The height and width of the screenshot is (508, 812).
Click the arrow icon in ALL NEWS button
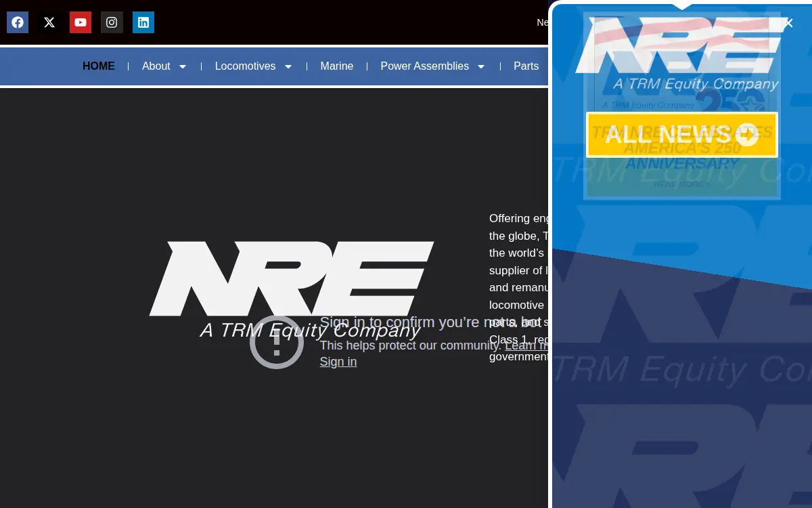coord(747,134)
